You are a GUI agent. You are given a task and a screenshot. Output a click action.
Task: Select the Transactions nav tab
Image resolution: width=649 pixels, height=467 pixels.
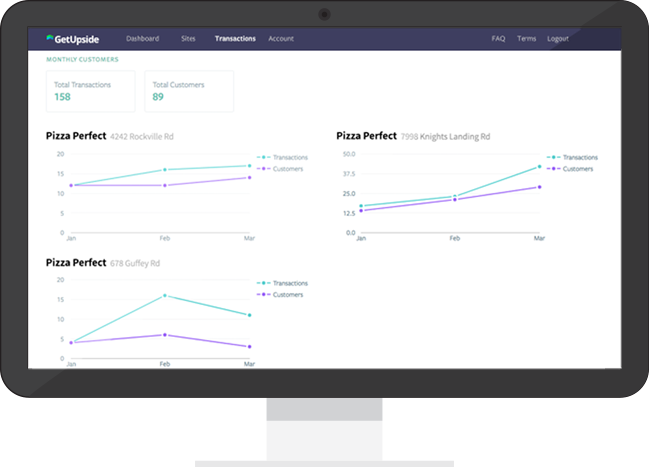pyautogui.click(x=235, y=39)
